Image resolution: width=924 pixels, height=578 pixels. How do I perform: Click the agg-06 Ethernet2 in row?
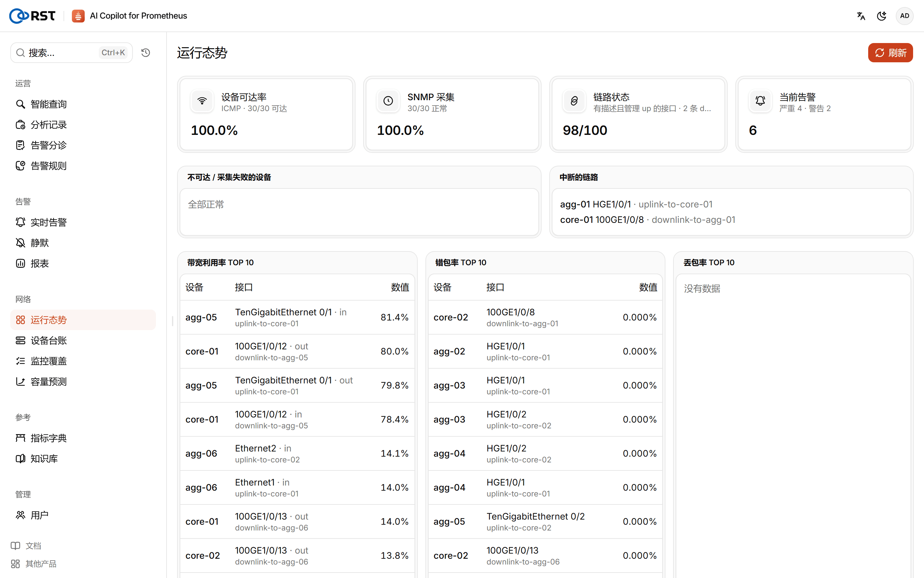click(297, 453)
